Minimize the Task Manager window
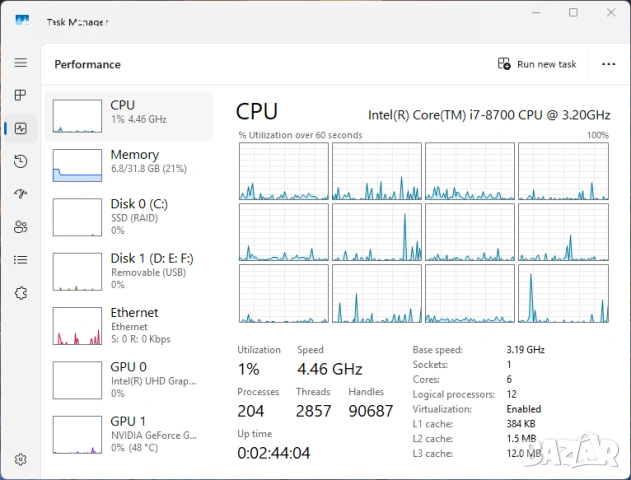 pyautogui.click(x=536, y=12)
